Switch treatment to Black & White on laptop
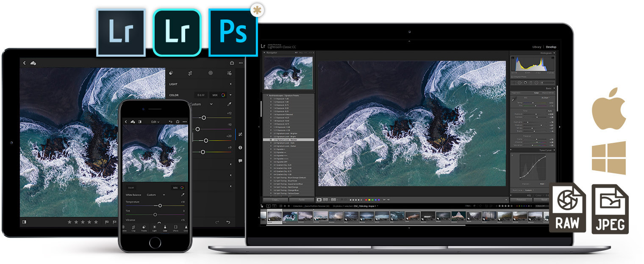 [548, 93]
